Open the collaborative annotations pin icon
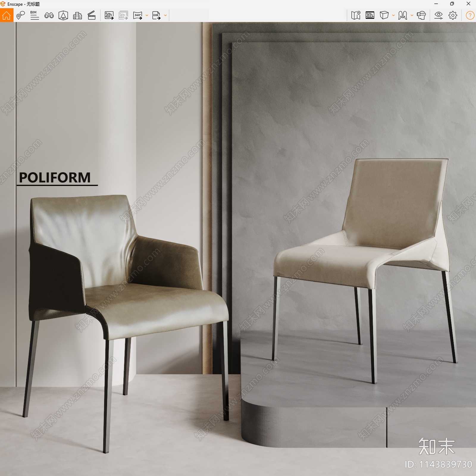Viewport: 476px width, 476px height. coord(21,15)
